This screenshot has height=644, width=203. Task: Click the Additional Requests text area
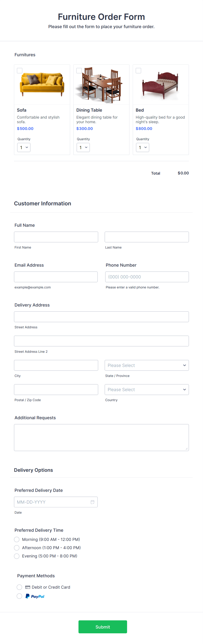(101, 437)
